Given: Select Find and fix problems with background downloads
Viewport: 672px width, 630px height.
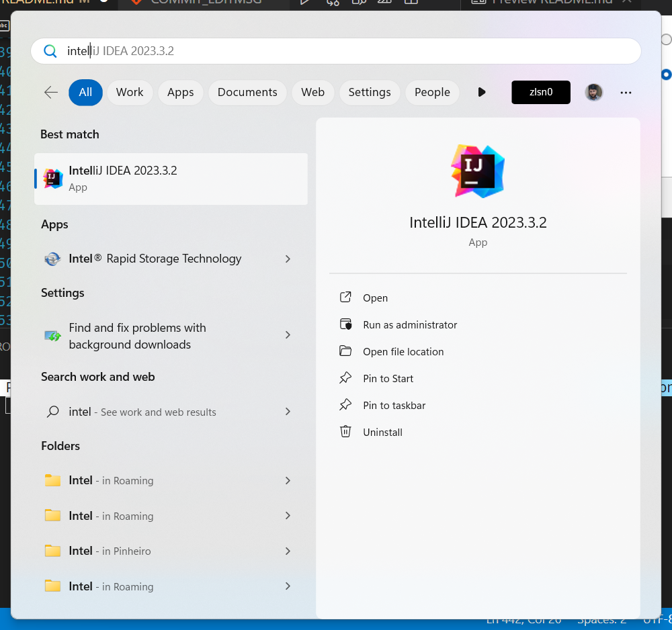Looking at the screenshot, I should [x=137, y=336].
